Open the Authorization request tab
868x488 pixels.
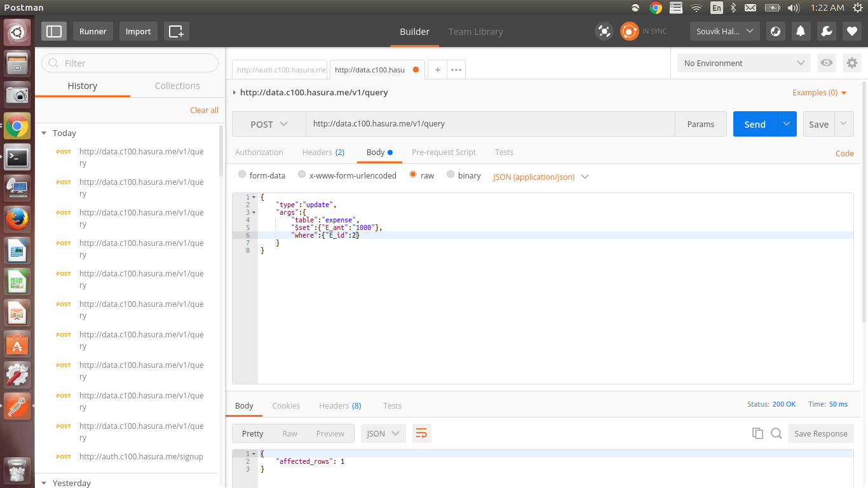click(259, 152)
